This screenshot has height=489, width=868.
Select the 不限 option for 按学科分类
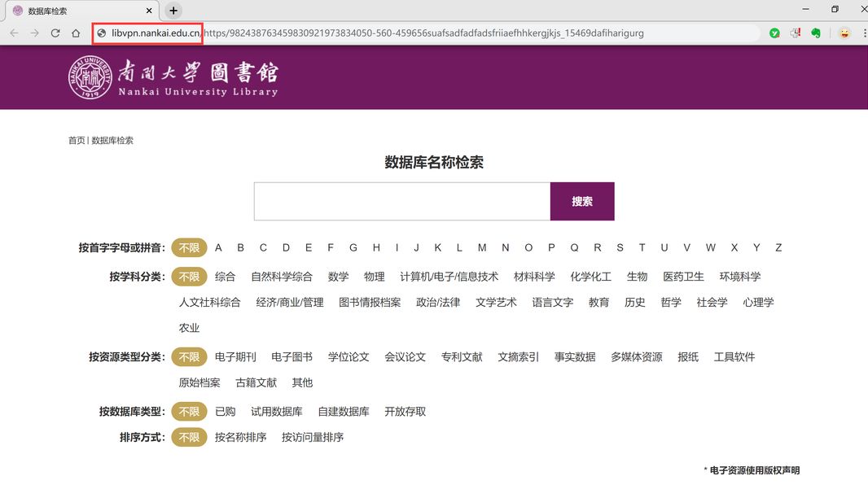click(x=189, y=277)
